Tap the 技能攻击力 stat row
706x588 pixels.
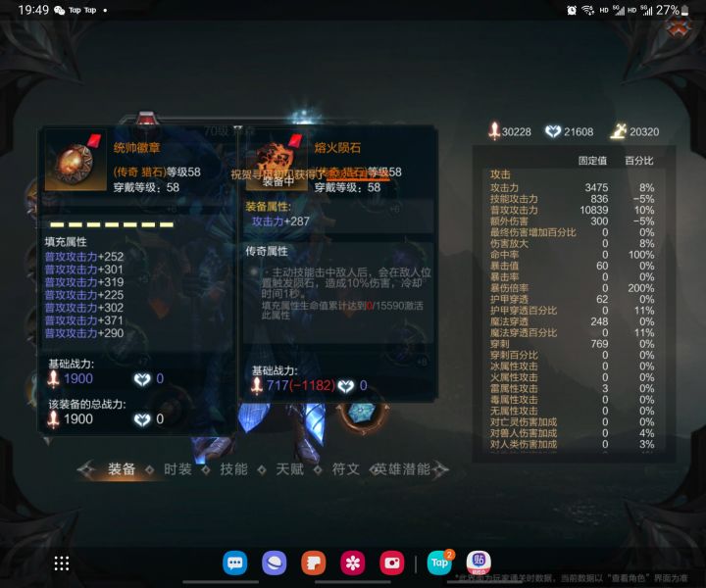point(573,199)
